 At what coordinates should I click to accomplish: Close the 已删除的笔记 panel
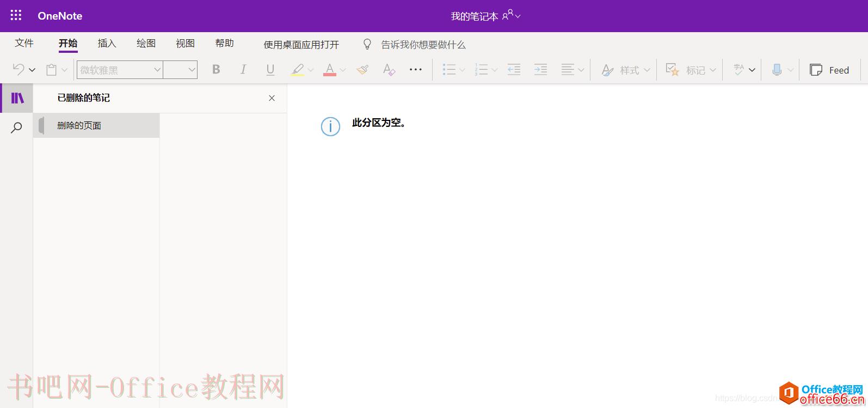click(x=272, y=98)
